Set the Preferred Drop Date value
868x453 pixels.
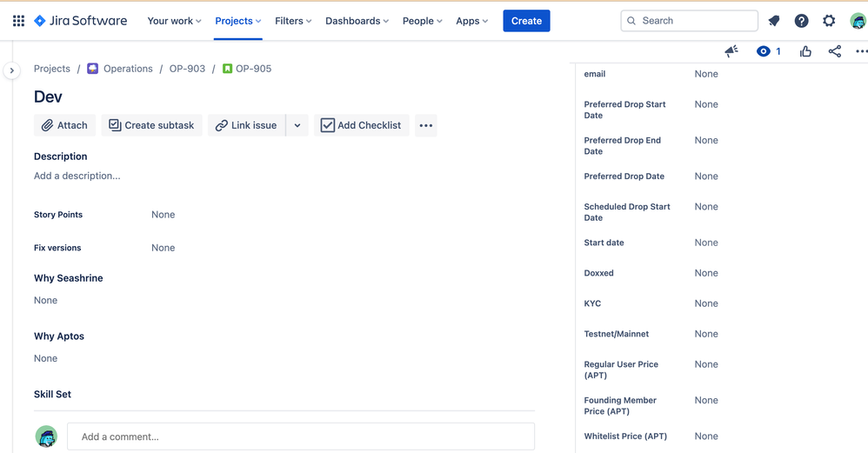[x=706, y=177]
